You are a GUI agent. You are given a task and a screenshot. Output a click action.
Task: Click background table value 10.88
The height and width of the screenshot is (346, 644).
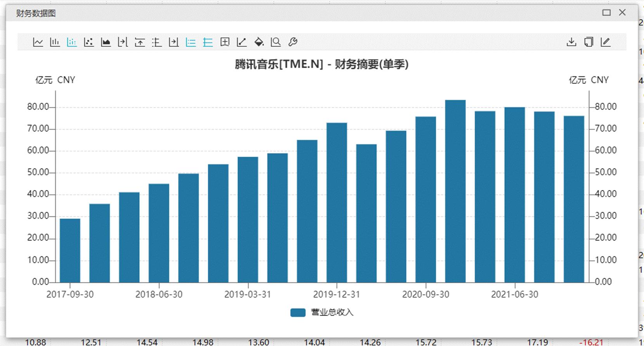pyautogui.click(x=35, y=342)
